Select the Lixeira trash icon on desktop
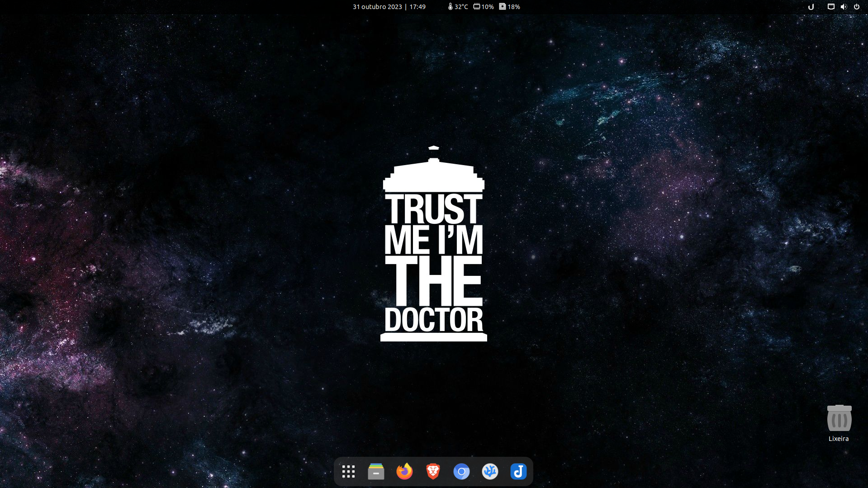This screenshot has height=488, width=868. tap(839, 418)
